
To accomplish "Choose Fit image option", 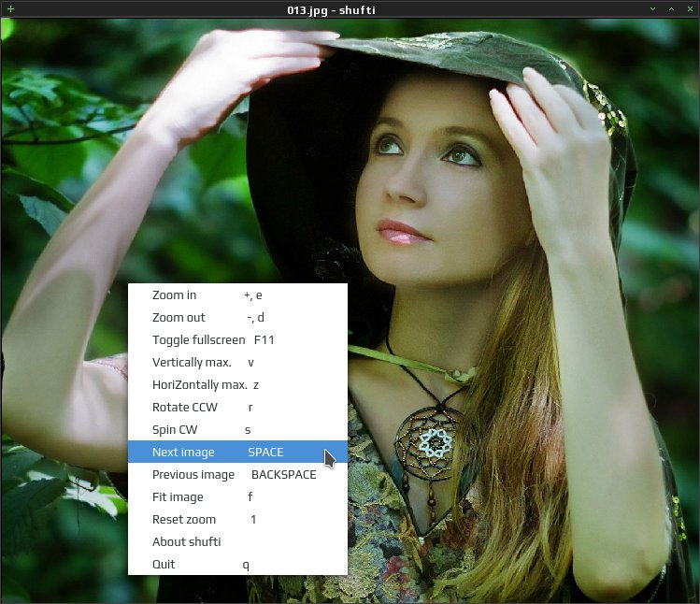I will pos(237,496).
